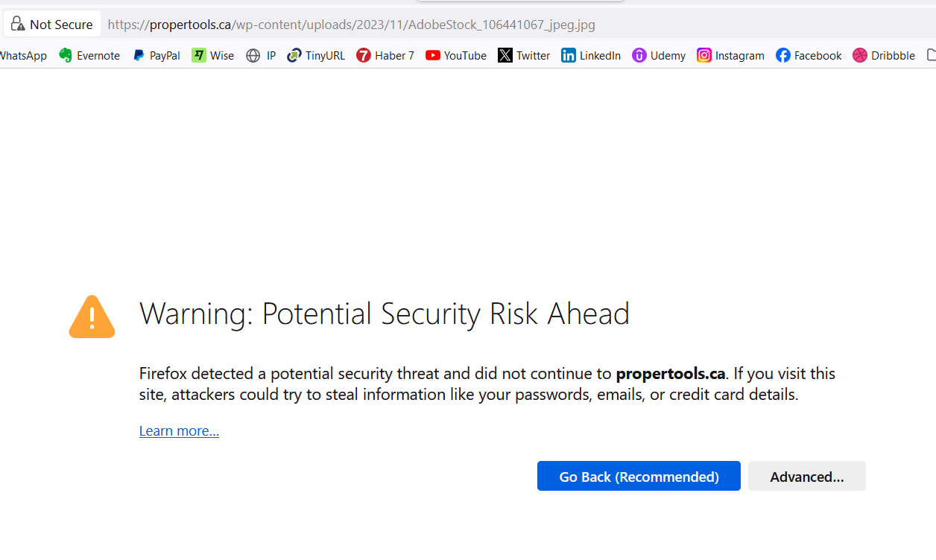Open the WhatsApp bookmark

coord(23,55)
